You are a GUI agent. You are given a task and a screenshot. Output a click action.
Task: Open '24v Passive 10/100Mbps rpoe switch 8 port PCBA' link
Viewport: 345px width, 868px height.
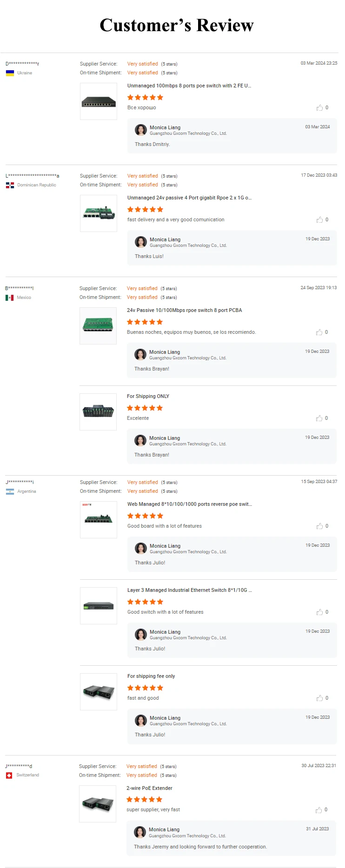[x=184, y=311]
